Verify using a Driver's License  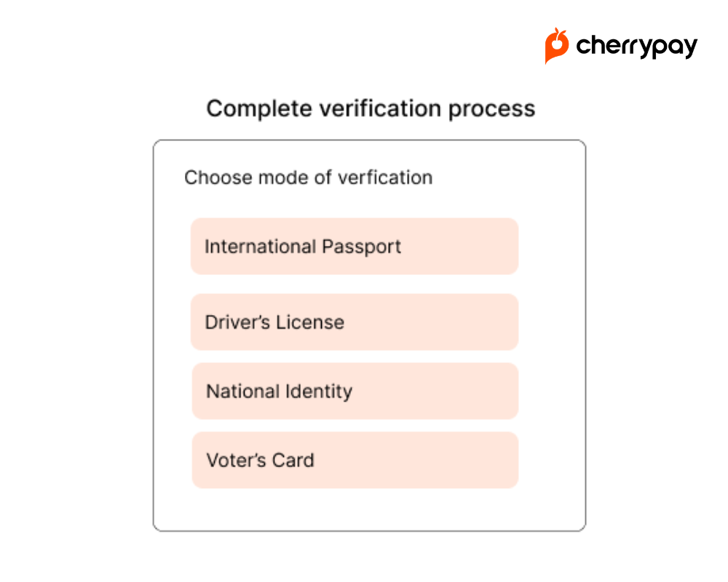click(x=355, y=322)
